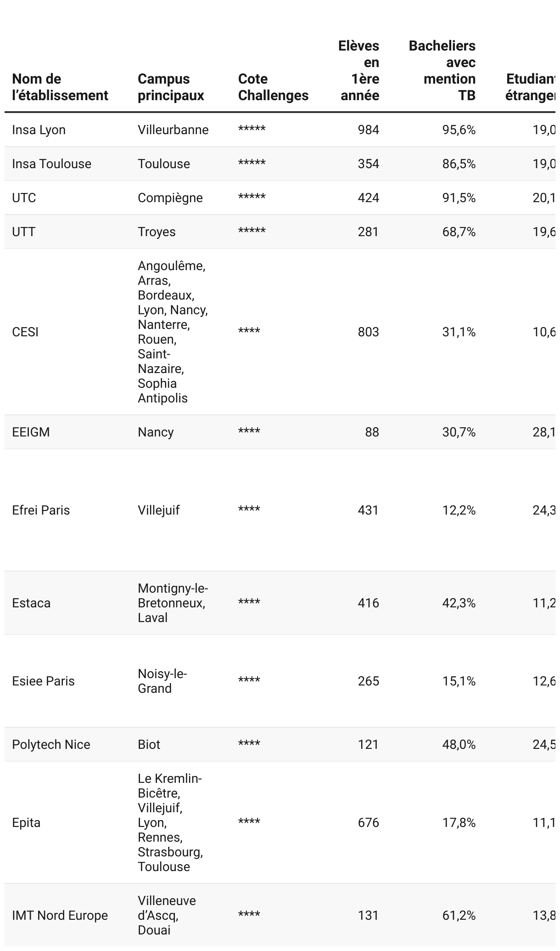The width and height of the screenshot is (560, 951).
Task: Click "Bacheliers avec mention TB" header
Action: point(442,71)
